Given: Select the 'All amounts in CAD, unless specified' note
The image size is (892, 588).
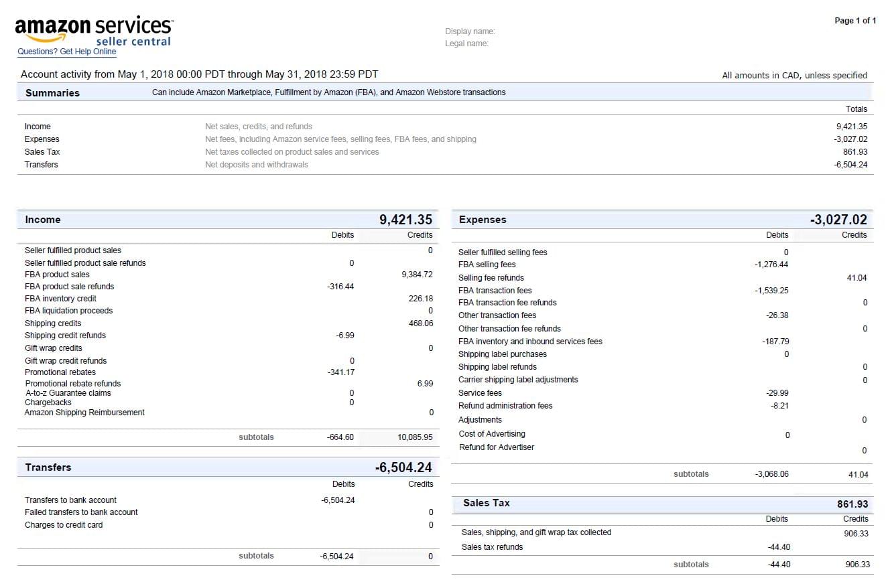Looking at the screenshot, I should [x=794, y=76].
